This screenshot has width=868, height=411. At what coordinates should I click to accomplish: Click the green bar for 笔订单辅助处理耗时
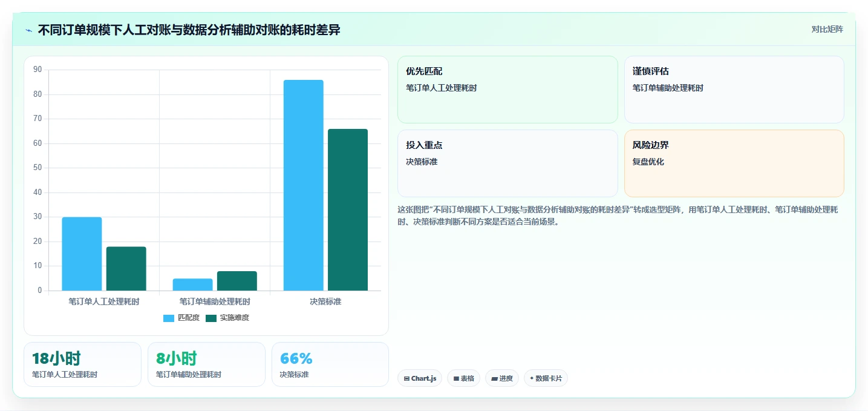pos(237,281)
